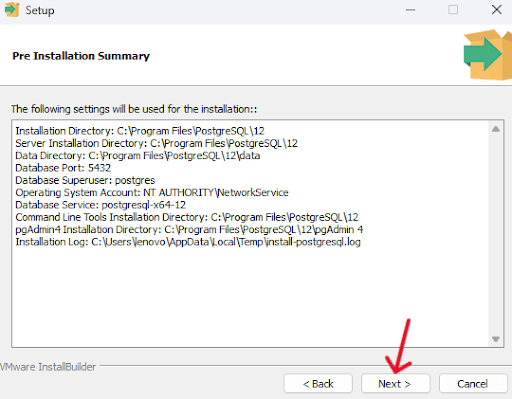This screenshot has width=512, height=399.
Task: Click the Pre Installation Summary heading
Action: 81,56
